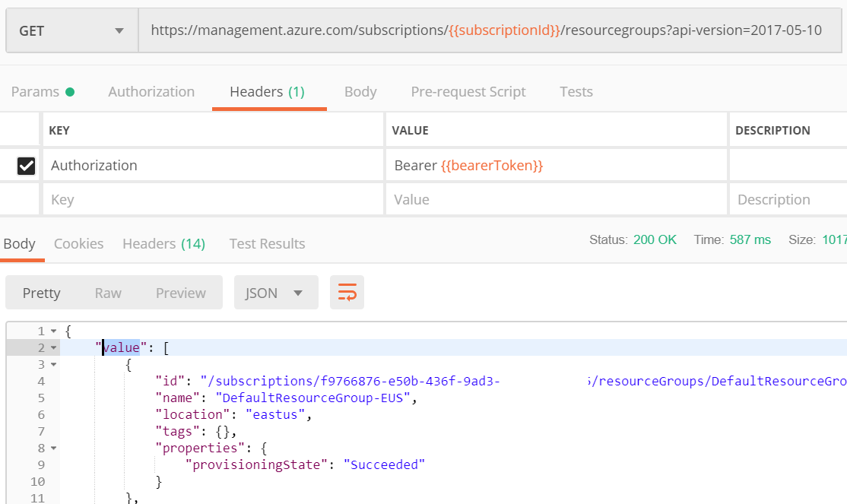Collapse the root object at line 1
Viewport: 847px width, 504px height.
53,331
